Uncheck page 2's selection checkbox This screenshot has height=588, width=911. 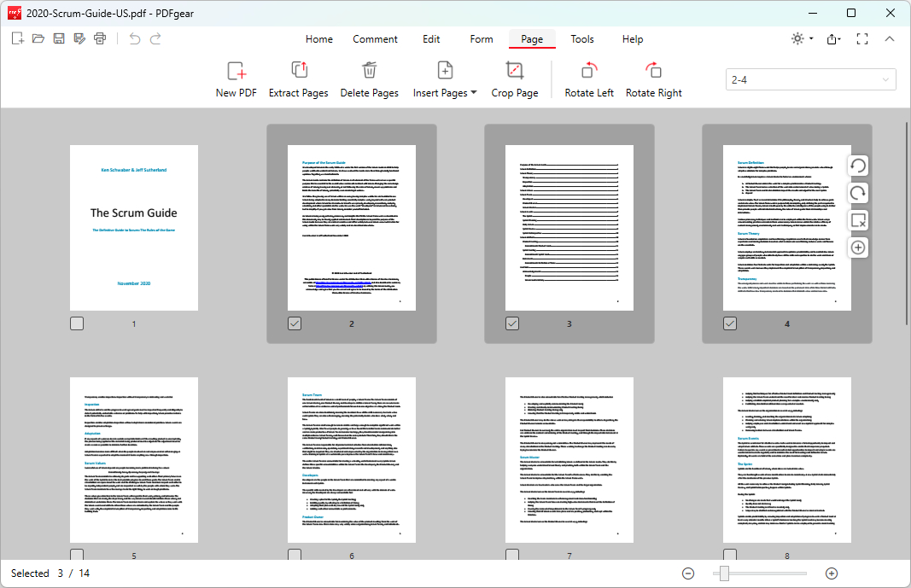(x=295, y=323)
